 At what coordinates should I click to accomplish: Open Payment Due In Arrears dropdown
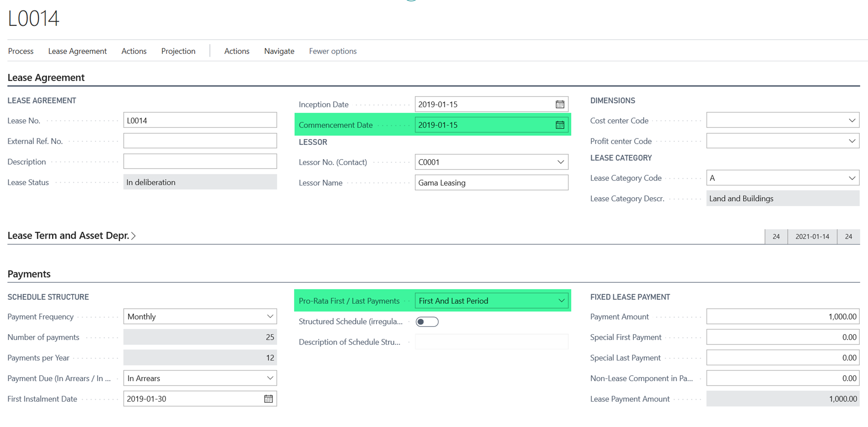point(270,378)
